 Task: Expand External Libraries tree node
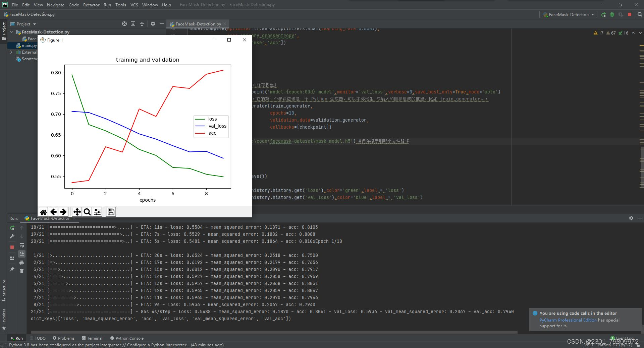click(x=11, y=52)
